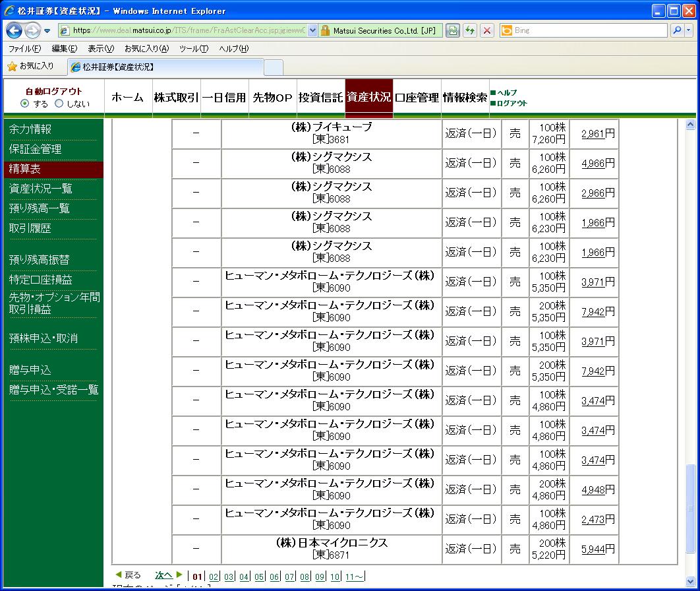Viewport: 700px width, 591px height.
Task: Click the security lock icon for Matsui Securities
Action: pos(325,30)
